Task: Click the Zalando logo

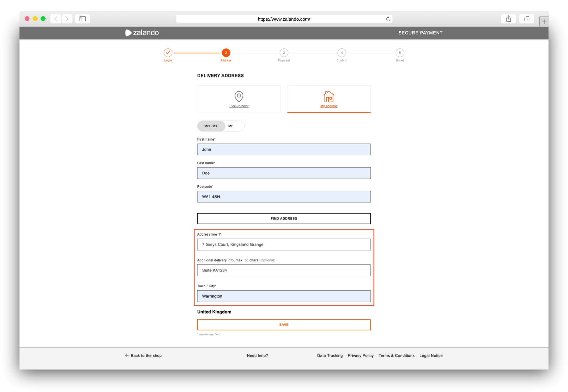Action: coord(142,33)
